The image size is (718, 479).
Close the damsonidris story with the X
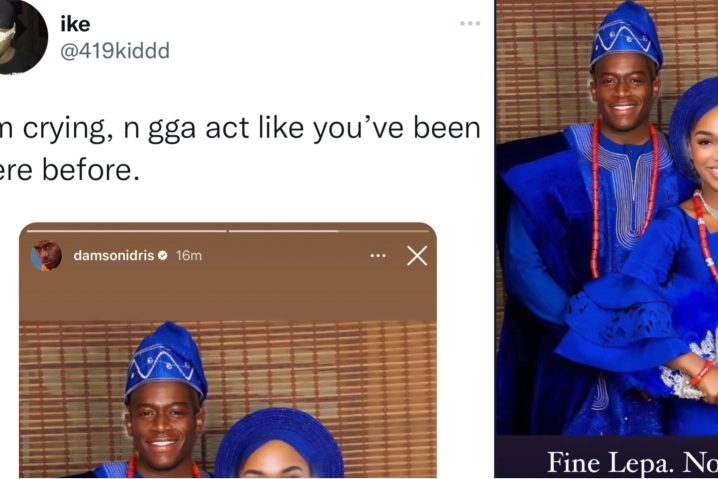(x=417, y=256)
